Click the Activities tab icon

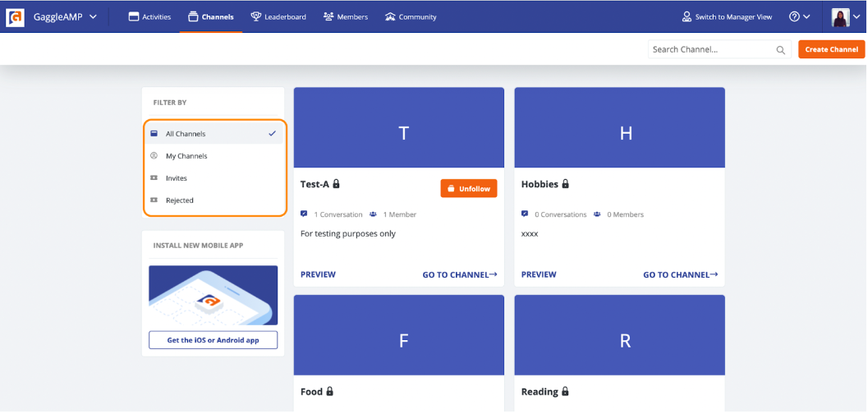pyautogui.click(x=133, y=16)
